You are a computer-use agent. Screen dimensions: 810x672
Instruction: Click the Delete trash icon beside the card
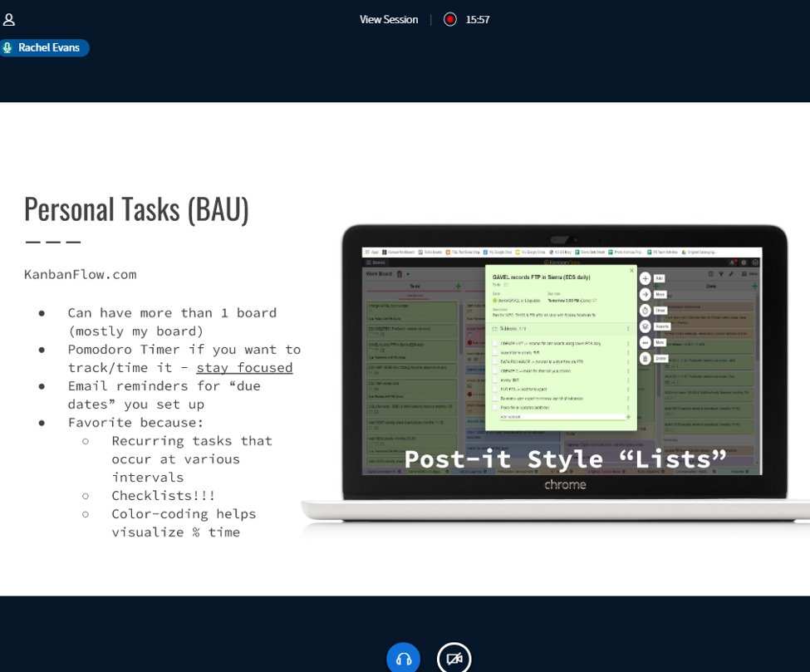[646, 359]
